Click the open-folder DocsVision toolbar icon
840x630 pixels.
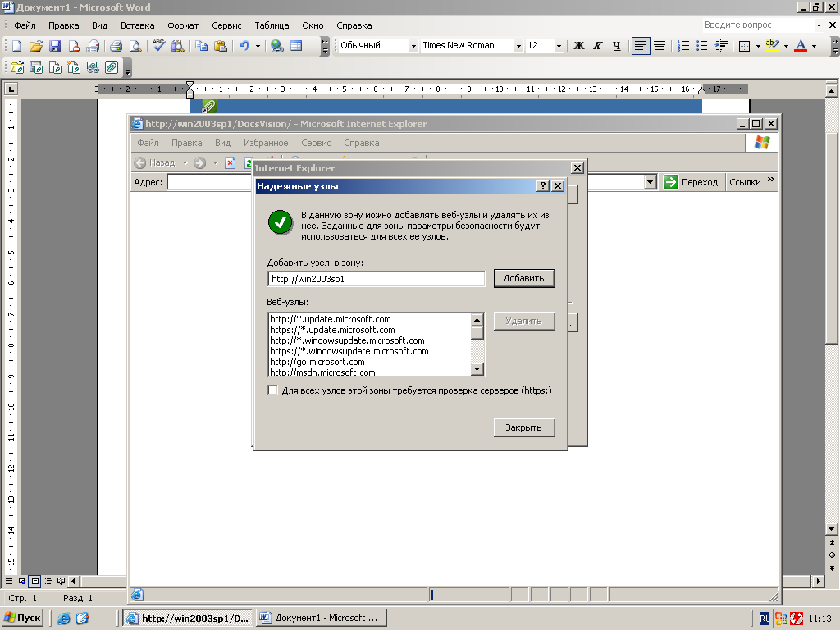(x=17, y=67)
